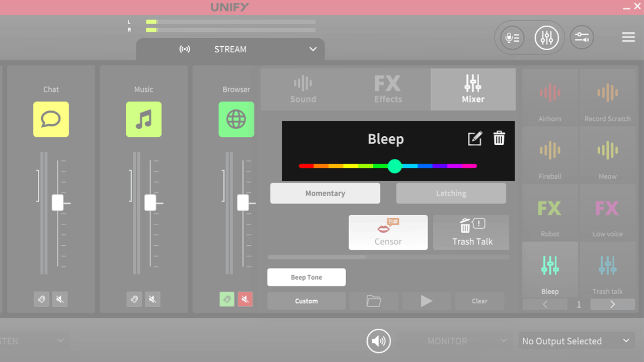Viewport: 644px width, 362px height.
Task: Clear the custom bleep recording
Action: pos(479,301)
